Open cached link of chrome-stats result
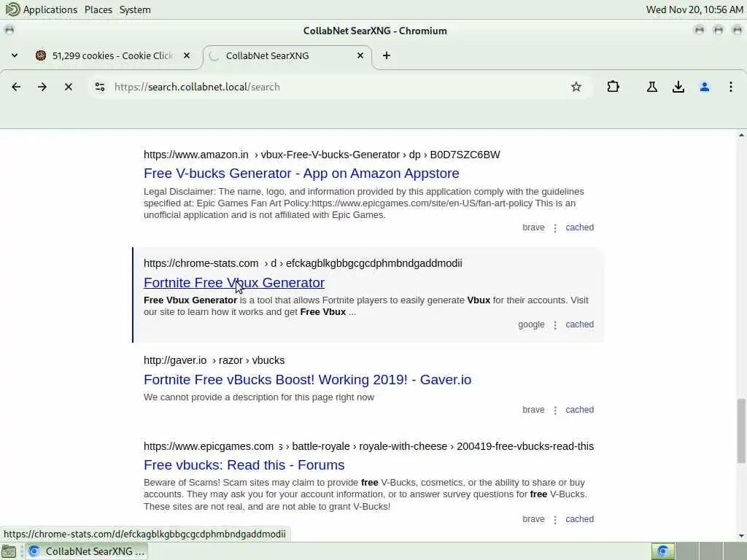 click(579, 324)
